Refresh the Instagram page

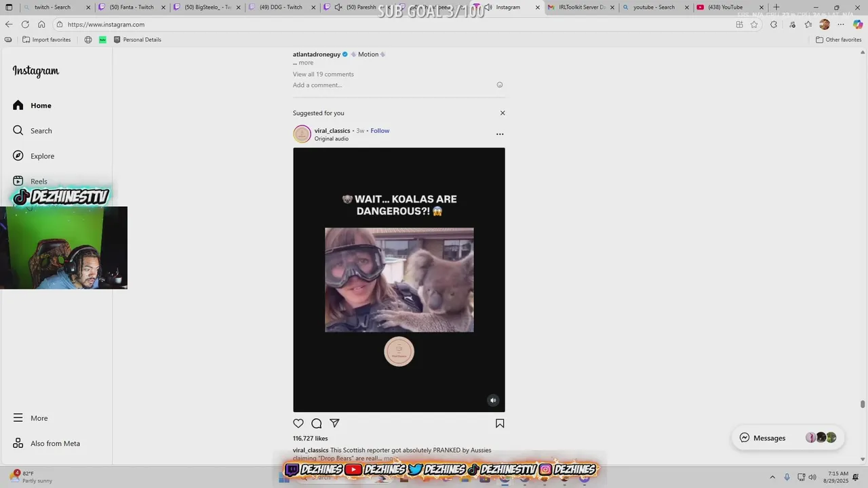click(25, 24)
